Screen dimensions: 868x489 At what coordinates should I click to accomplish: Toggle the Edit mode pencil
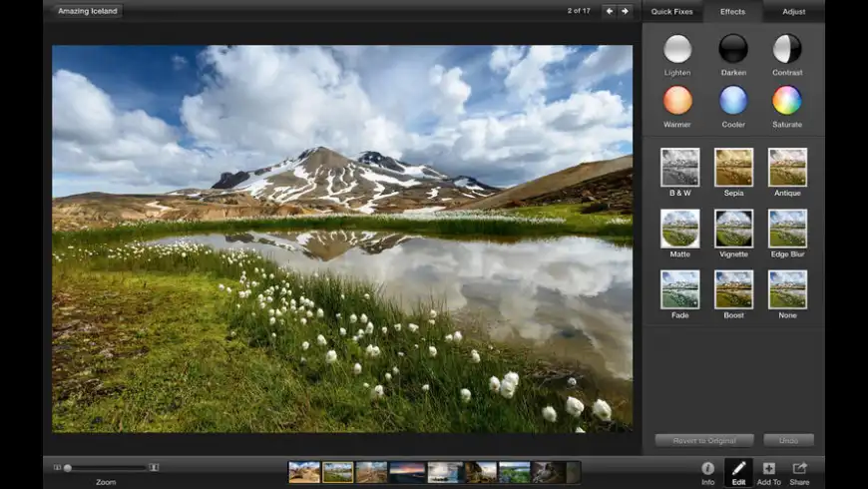coord(738,469)
